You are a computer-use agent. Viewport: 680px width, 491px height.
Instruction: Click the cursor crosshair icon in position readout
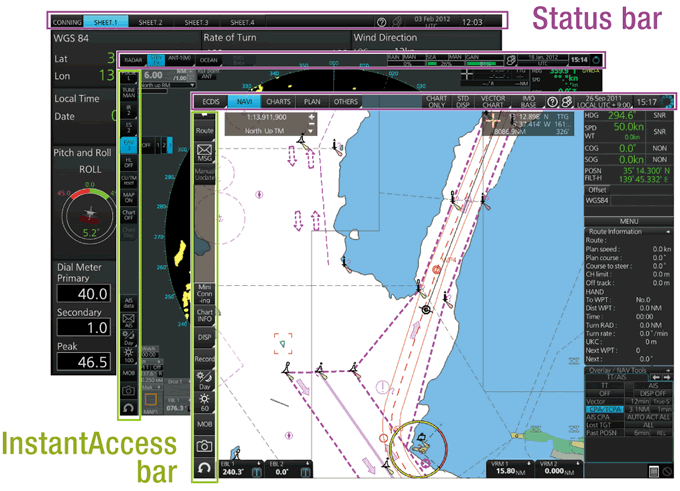pos(493,121)
